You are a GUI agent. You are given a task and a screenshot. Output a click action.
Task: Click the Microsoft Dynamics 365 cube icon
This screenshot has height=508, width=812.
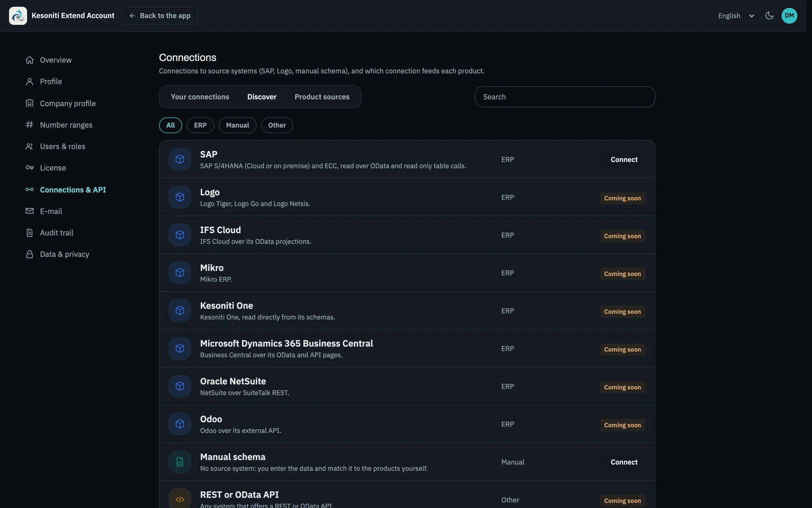(180, 348)
